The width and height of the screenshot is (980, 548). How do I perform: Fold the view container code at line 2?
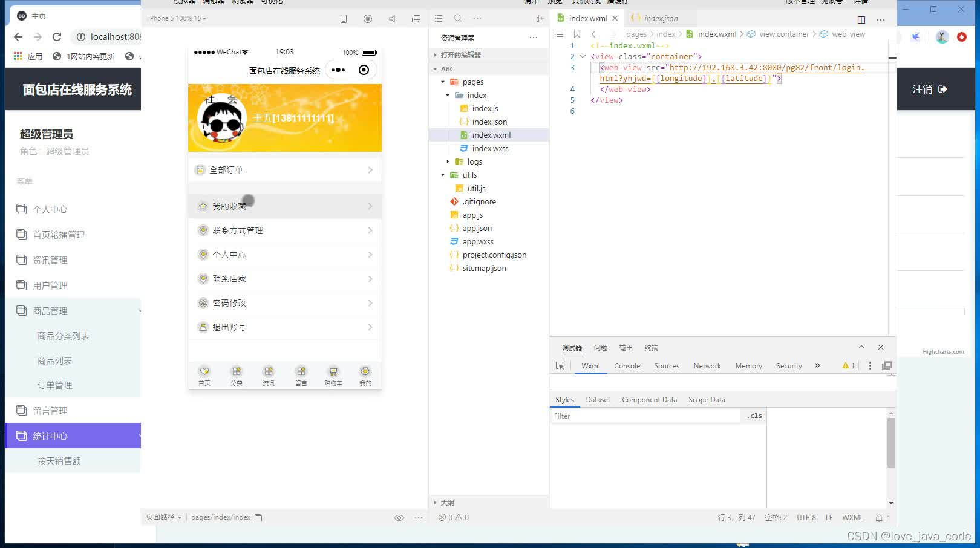click(583, 57)
